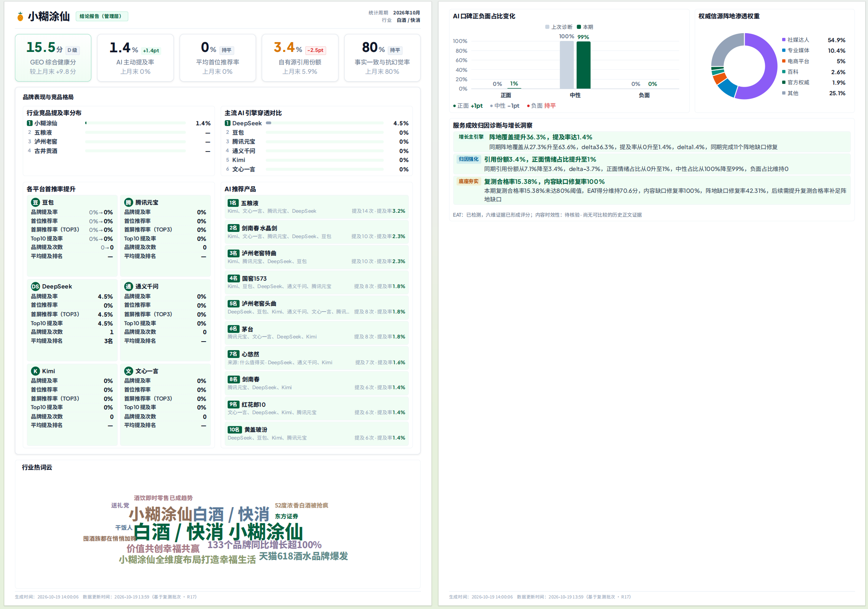The height and width of the screenshot is (609, 868).
Task: Click the 电商平台 orange legend swatch
Action: click(x=784, y=61)
